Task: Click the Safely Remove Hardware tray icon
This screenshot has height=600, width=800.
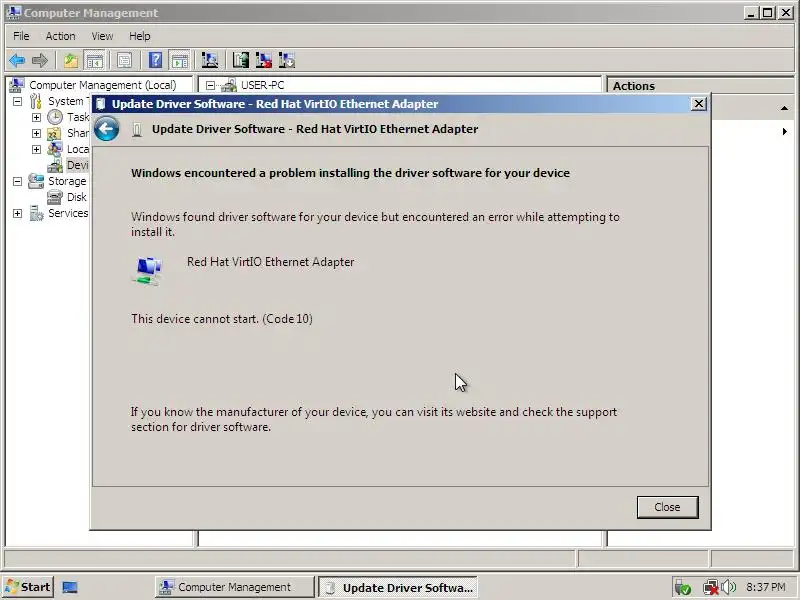Action: 683,587
